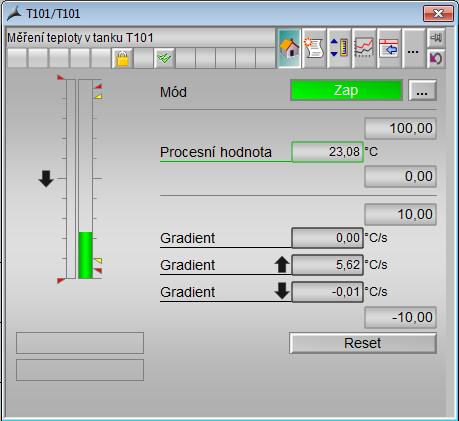This screenshot has width=459, height=421.
Task: Open the alarm messages view icon
Action: pos(314,48)
